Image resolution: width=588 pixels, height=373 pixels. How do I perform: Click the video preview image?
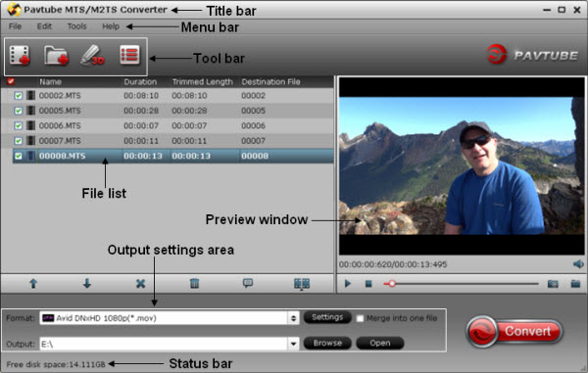tap(462, 165)
